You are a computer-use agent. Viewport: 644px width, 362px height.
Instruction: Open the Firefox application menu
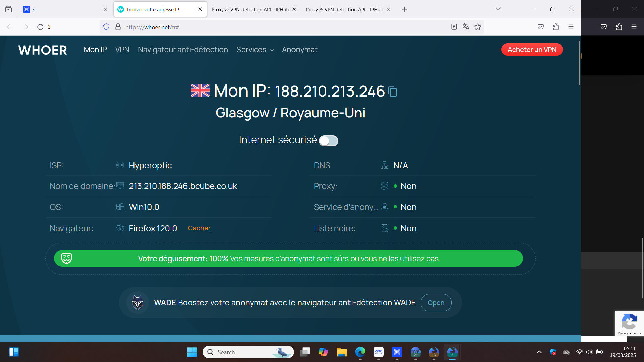tap(571, 27)
